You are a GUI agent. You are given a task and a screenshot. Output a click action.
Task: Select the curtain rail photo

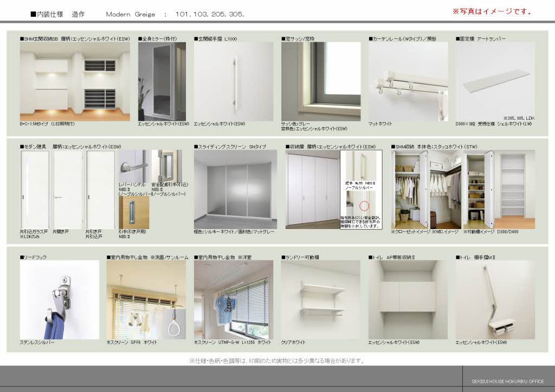click(408, 81)
